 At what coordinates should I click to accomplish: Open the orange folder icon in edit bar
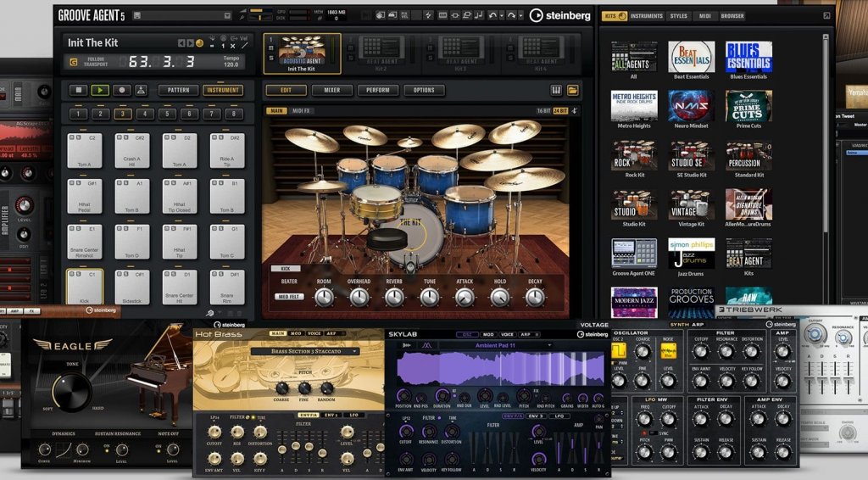(572, 90)
